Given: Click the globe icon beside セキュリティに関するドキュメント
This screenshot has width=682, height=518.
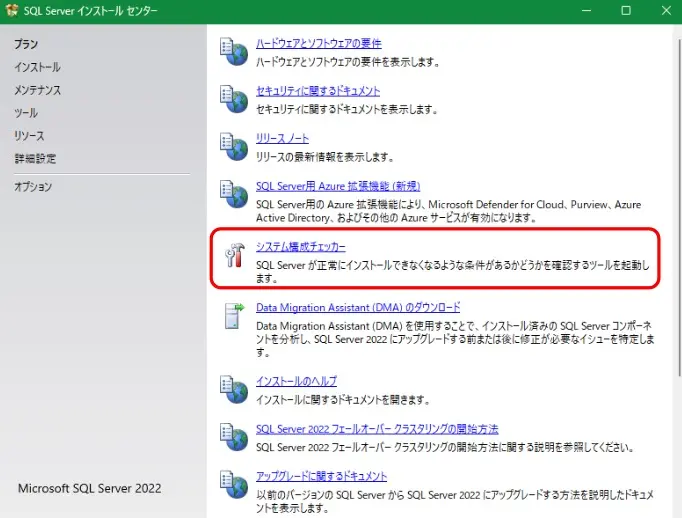Looking at the screenshot, I should click(234, 99).
